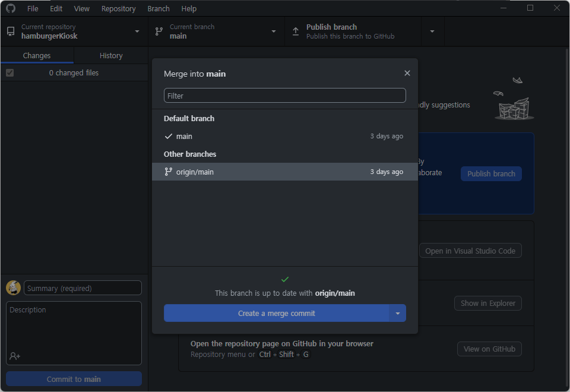Open the Repository menu
Screen dimensions: 570x392
119,8
